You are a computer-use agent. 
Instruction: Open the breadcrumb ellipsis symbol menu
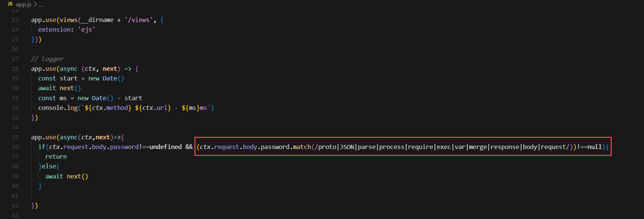[41, 5]
